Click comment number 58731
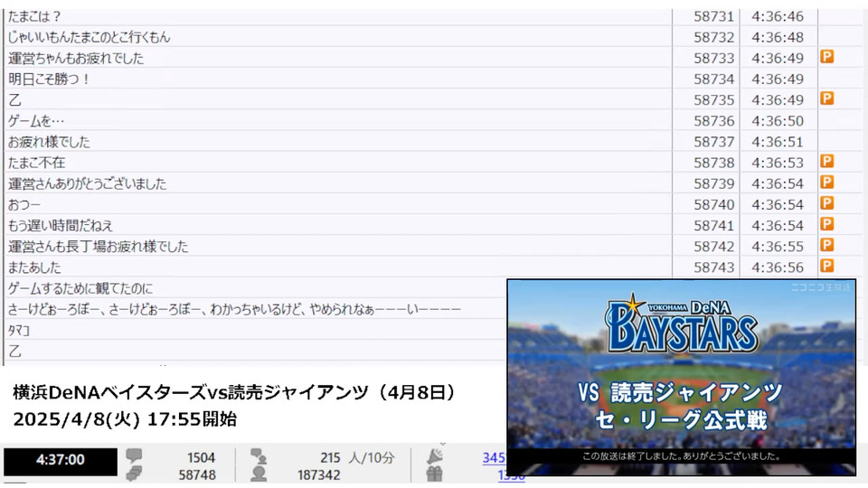868x488 pixels. point(713,16)
